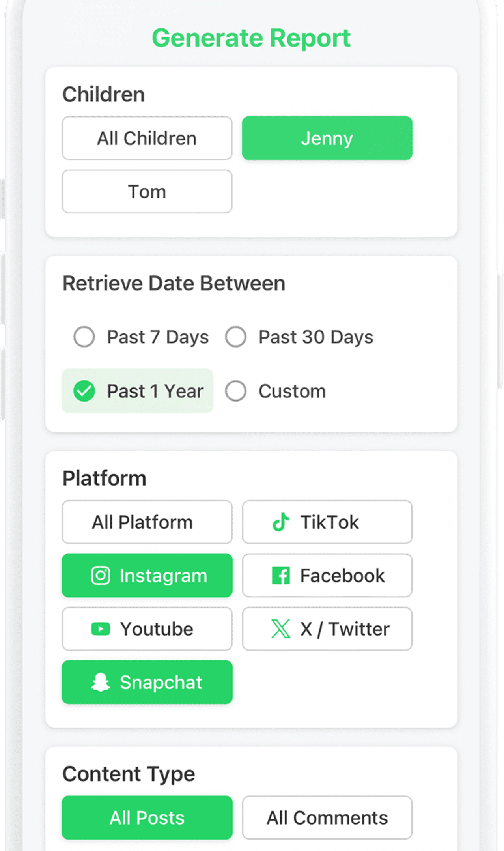Enable the All Comments content type
504x851 pixels.
tap(327, 817)
